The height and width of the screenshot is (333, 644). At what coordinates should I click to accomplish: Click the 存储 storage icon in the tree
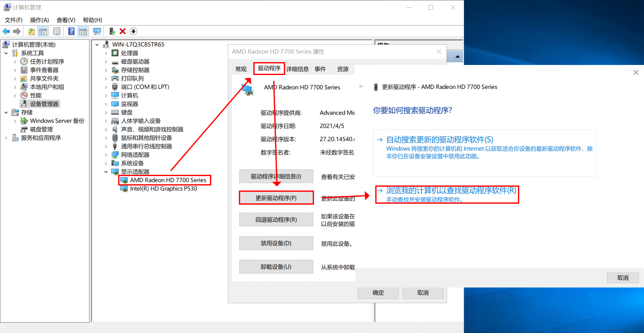pos(15,112)
